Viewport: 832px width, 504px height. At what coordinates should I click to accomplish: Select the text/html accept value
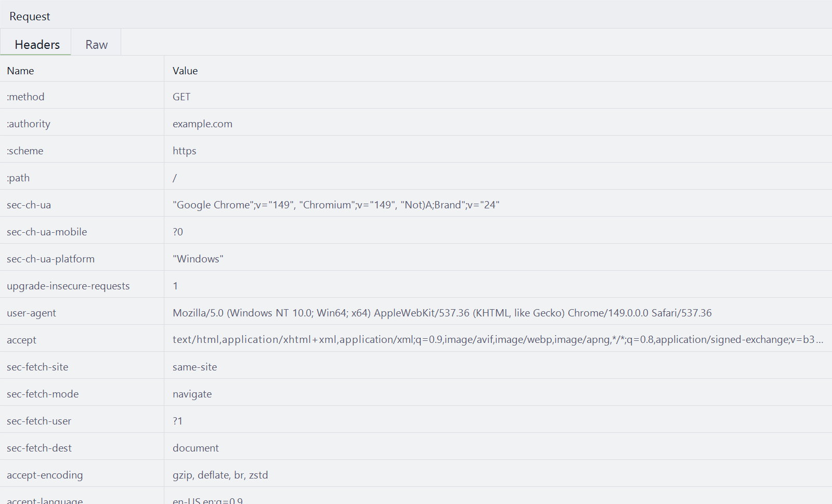click(x=498, y=339)
